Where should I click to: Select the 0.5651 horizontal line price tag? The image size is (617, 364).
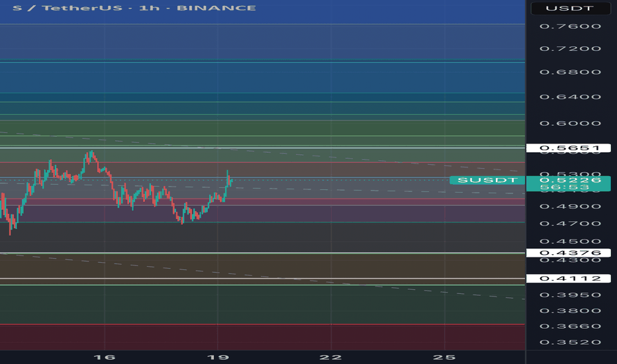coord(569,148)
